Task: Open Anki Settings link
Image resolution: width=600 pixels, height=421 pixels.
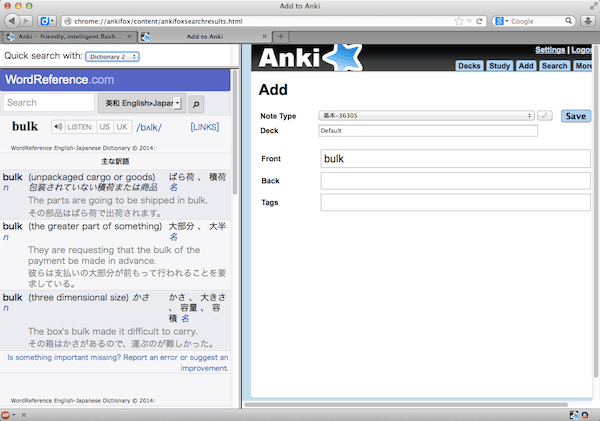Action: click(x=550, y=50)
